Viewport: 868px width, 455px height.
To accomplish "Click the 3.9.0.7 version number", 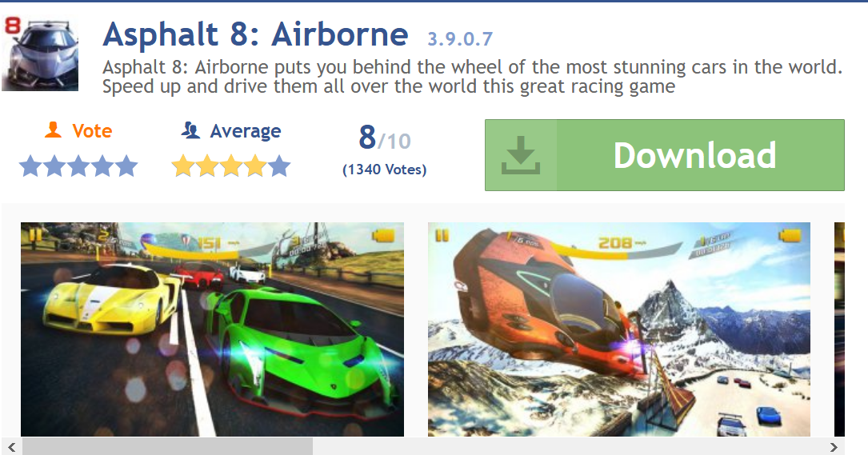I will pyautogui.click(x=460, y=38).
